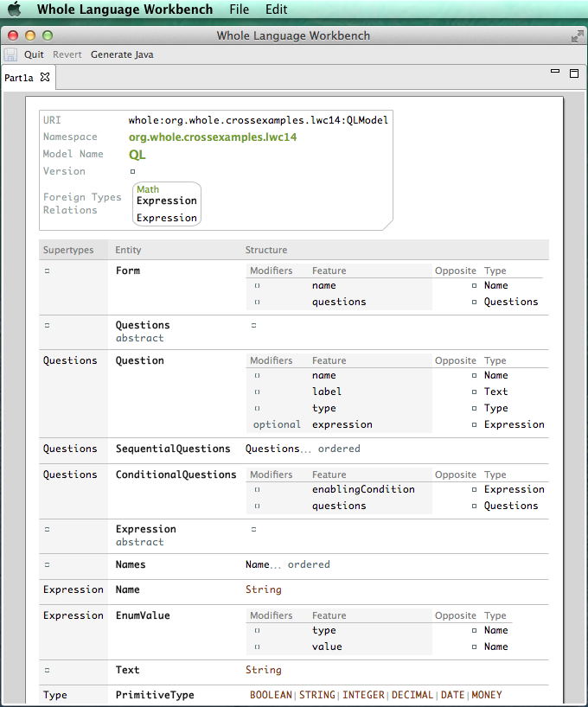This screenshot has width=588, height=707.
Task: Click the Supertypes column header
Action: (x=68, y=250)
